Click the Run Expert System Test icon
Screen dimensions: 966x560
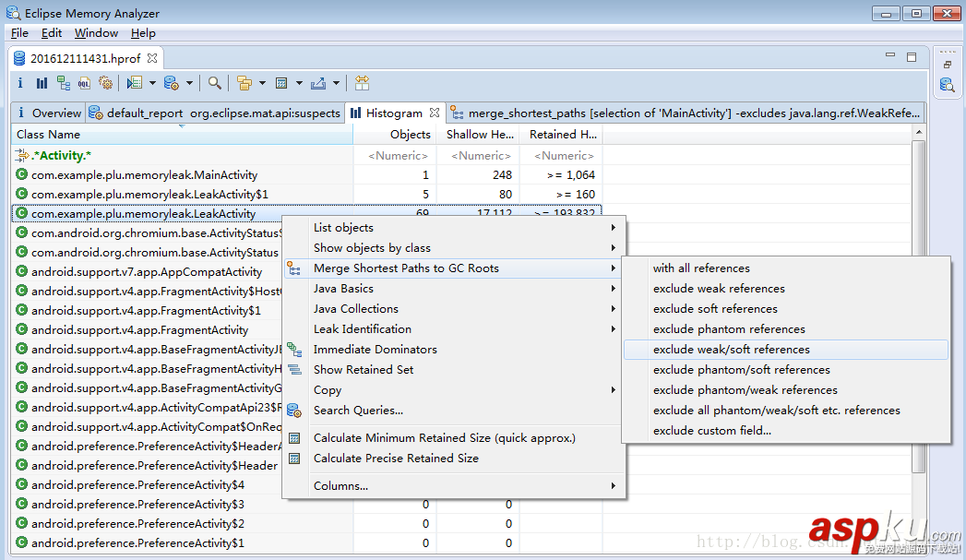(135, 83)
